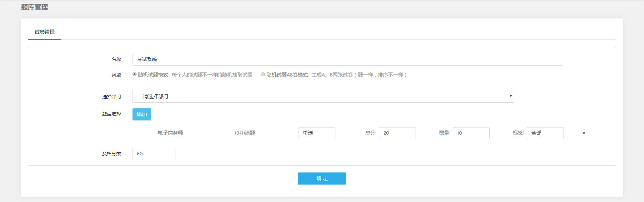This screenshot has width=644, height=202.
Task: Click the arrow on the department selector
Action: pos(511,97)
